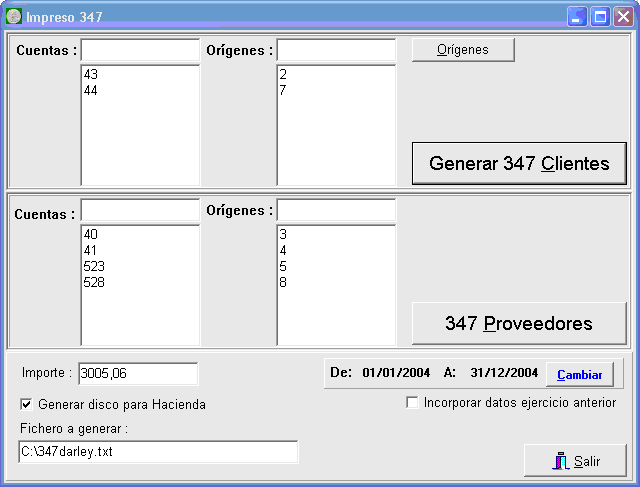
Task: Click the Salir exit button
Action: coord(575,461)
